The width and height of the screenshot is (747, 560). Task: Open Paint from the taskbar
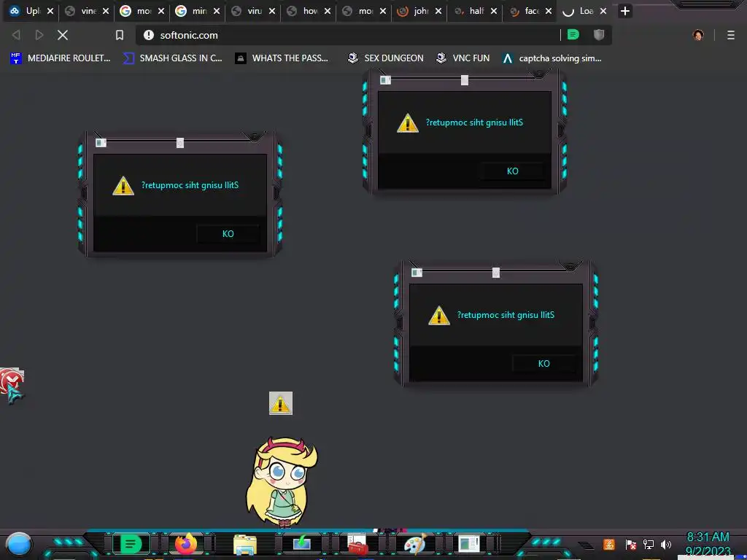415,544
